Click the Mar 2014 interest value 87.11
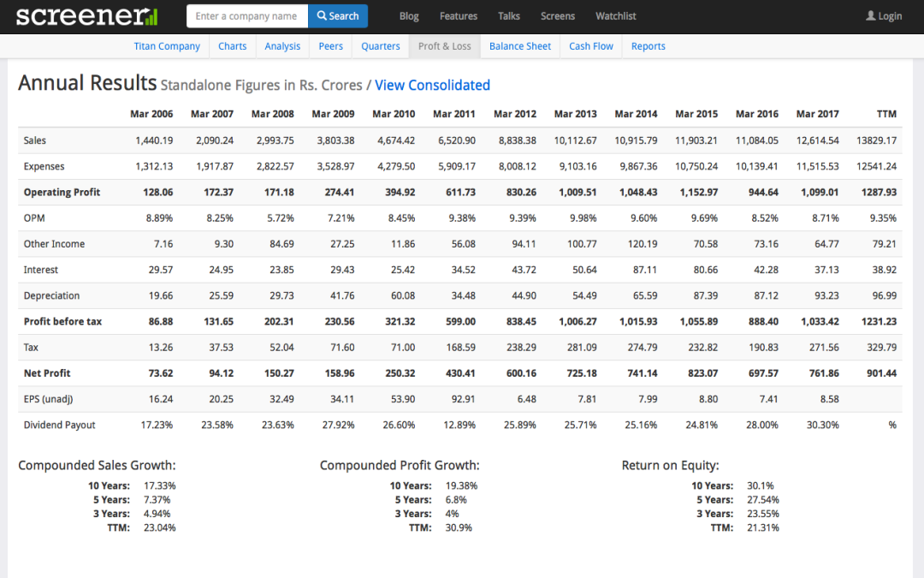924x578 pixels. [645, 270]
